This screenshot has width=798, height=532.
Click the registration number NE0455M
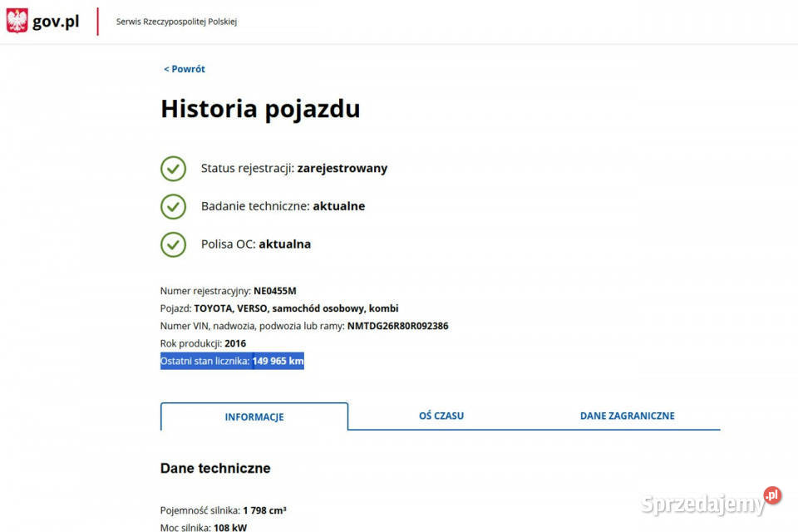click(x=274, y=291)
